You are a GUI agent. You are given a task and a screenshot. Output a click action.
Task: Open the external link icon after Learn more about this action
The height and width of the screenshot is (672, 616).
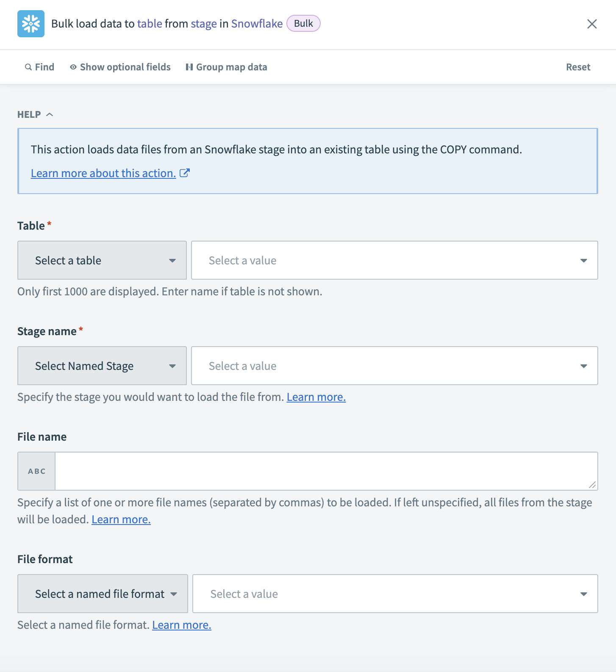click(x=185, y=172)
